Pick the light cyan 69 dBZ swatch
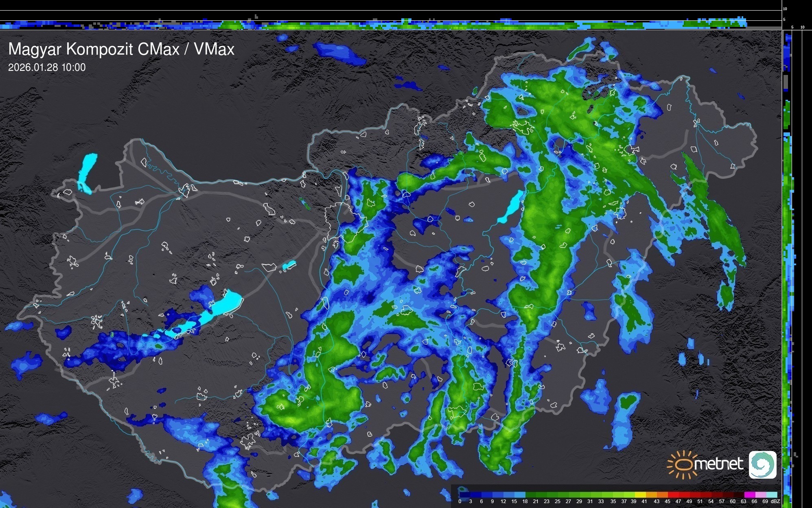 (772, 495)
